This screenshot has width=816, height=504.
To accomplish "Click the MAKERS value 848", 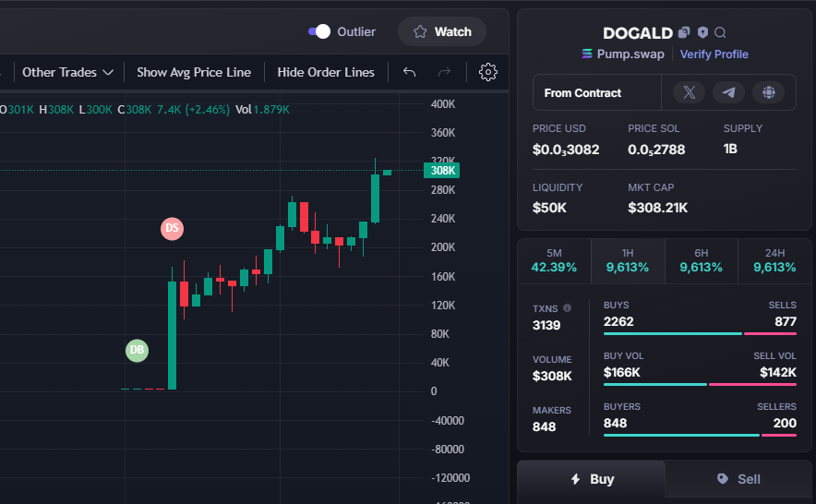I will (544, 427).
